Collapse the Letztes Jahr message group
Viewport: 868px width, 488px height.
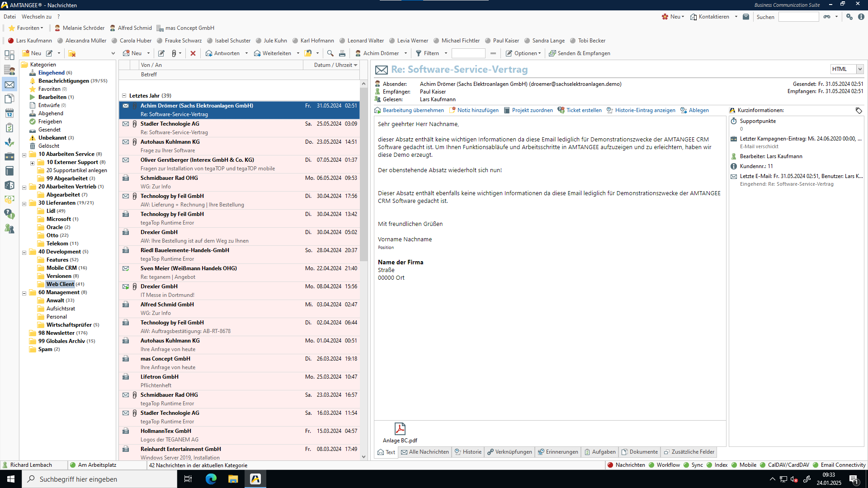point(124,96)
